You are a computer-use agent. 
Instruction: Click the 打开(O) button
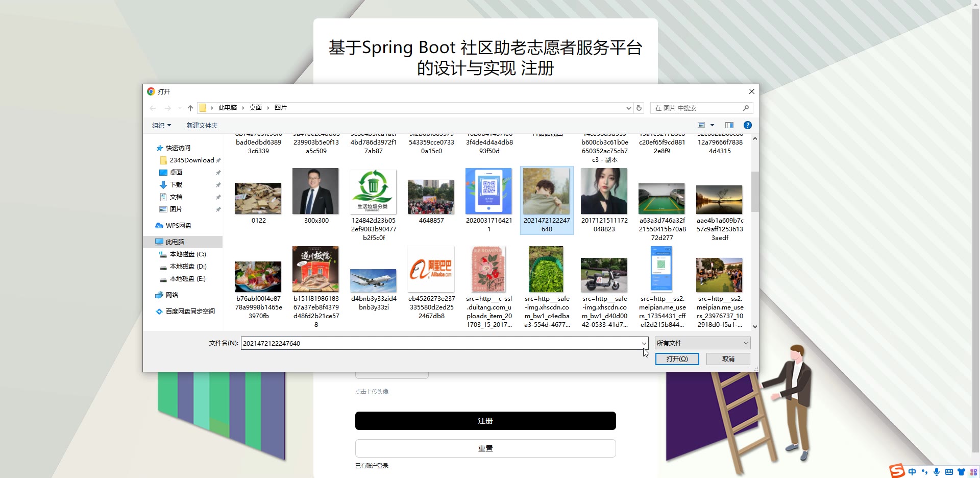677,359
